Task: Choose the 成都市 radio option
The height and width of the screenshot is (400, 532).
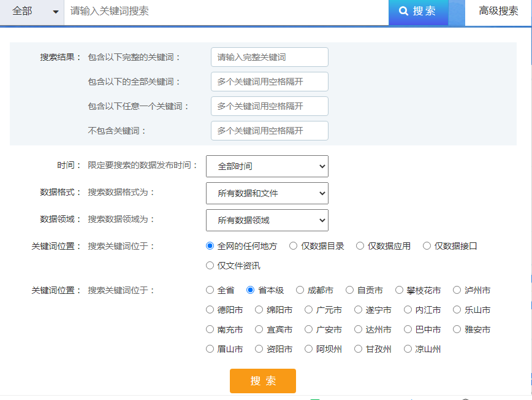Action: [x=300, y=290]
